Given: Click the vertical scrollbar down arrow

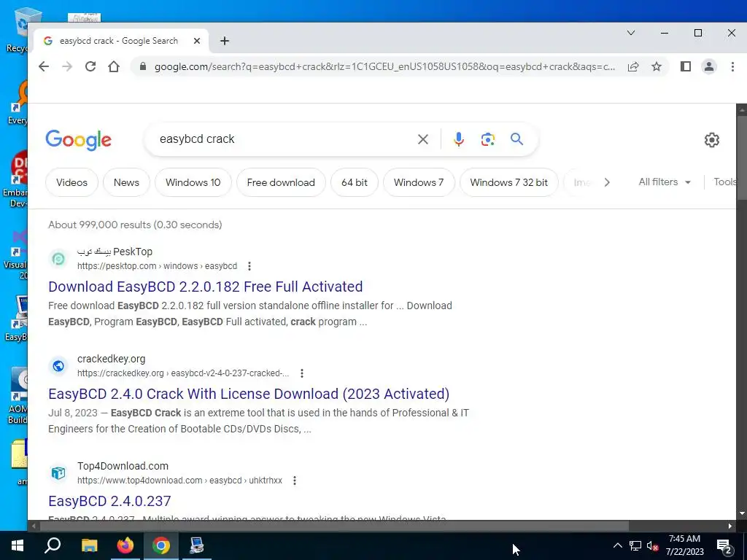Looking at the screenshot, I should (x=742, y=514).
